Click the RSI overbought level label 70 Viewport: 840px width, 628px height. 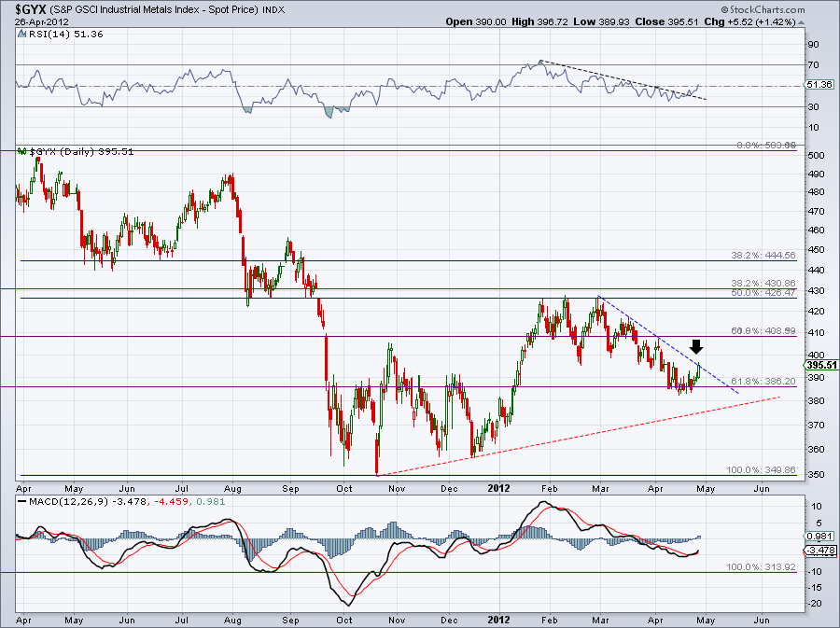coord(813,64)
